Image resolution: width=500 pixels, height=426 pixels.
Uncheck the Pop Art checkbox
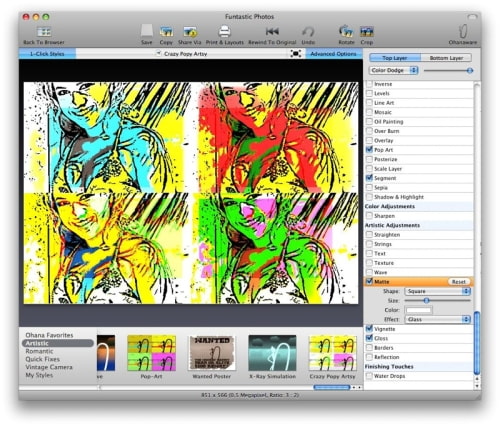[x=369, y=150]
